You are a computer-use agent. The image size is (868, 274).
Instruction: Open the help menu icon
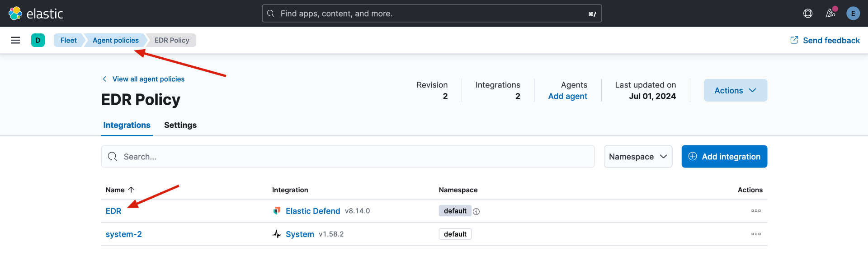[x=808, y=14]
